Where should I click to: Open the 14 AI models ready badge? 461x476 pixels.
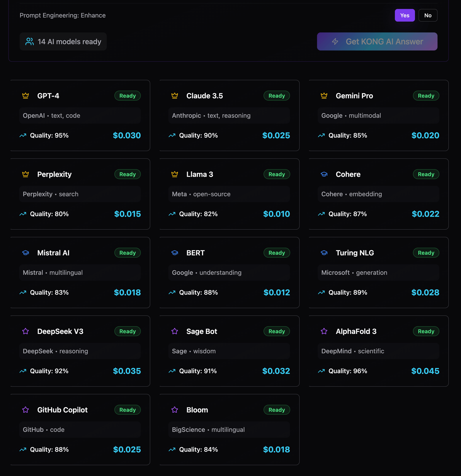pyautogui.click(x=63, y=41)
